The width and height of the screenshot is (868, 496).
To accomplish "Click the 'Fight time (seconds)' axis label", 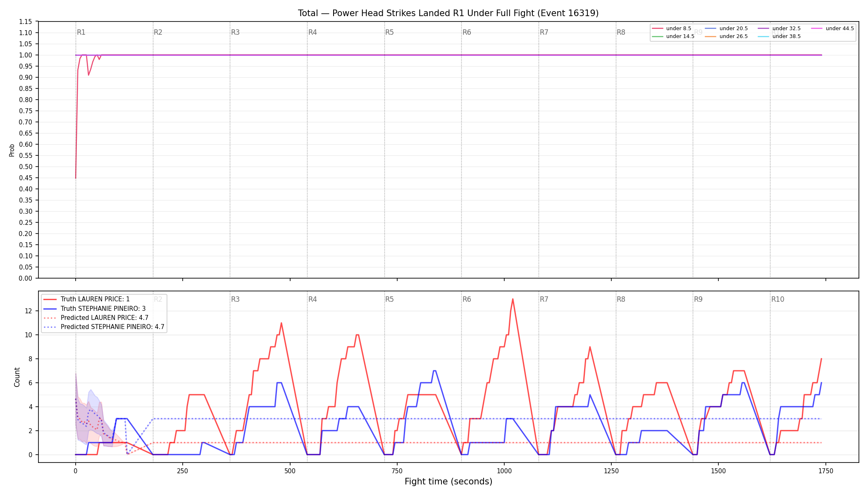I will 448,482.
